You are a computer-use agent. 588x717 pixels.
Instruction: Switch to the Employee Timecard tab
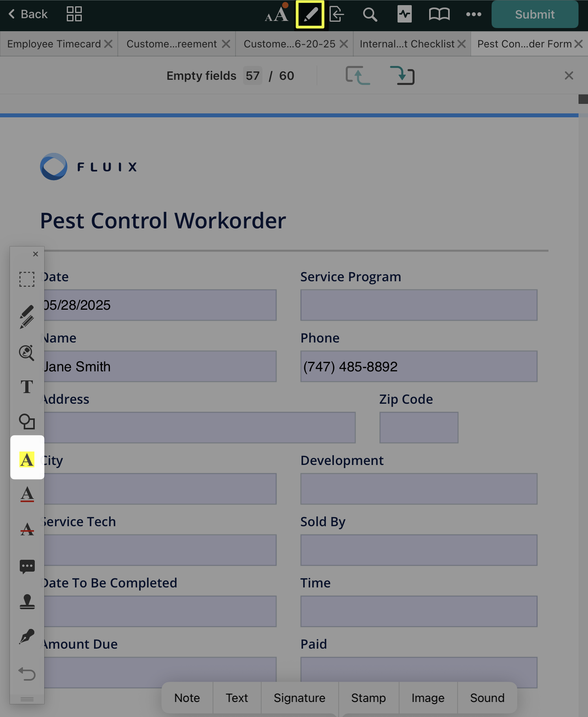point(54,44)
